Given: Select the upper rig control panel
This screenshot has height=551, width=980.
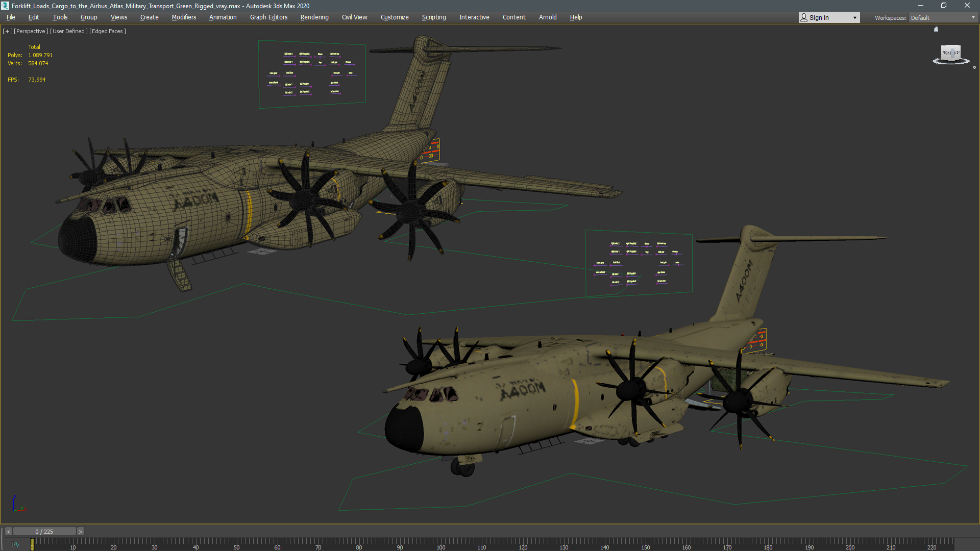Looking at the screenshot, I should pos(312,74).
